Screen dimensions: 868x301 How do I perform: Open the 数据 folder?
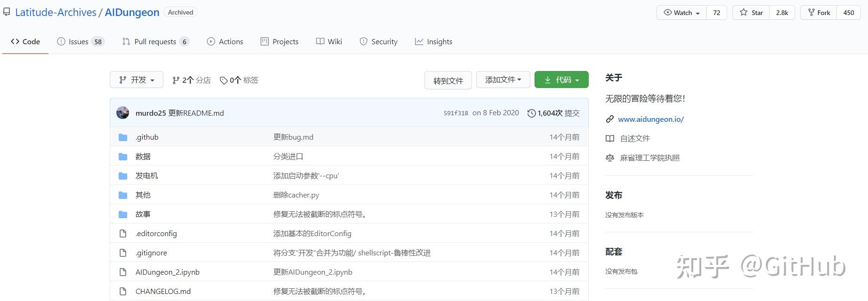coord(143,156)
